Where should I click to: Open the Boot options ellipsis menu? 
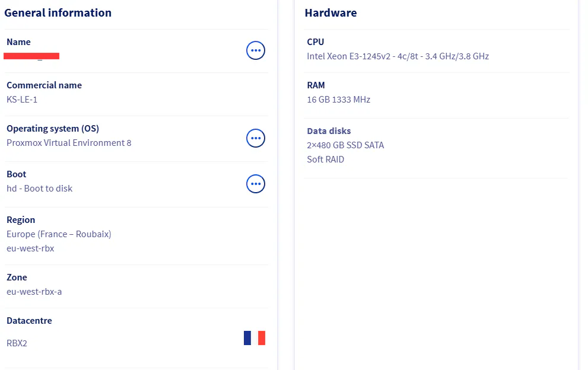pos(256,184)
